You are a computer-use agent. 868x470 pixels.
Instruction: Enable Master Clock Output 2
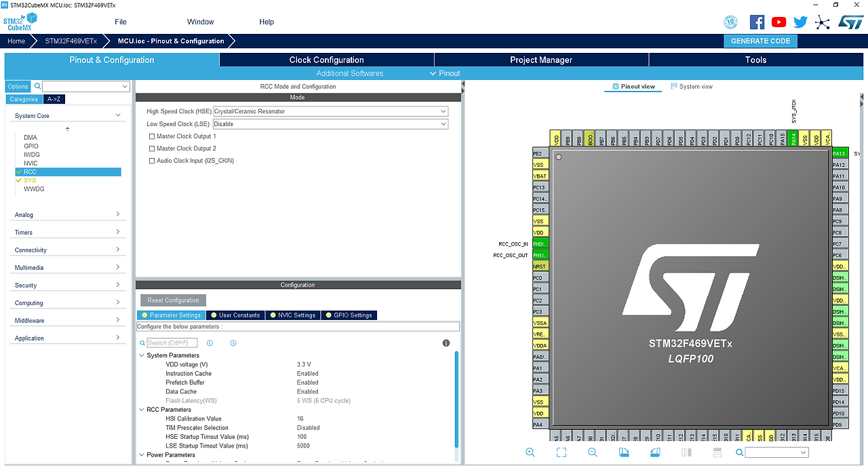pyautogui.click(x=152, y=148)
